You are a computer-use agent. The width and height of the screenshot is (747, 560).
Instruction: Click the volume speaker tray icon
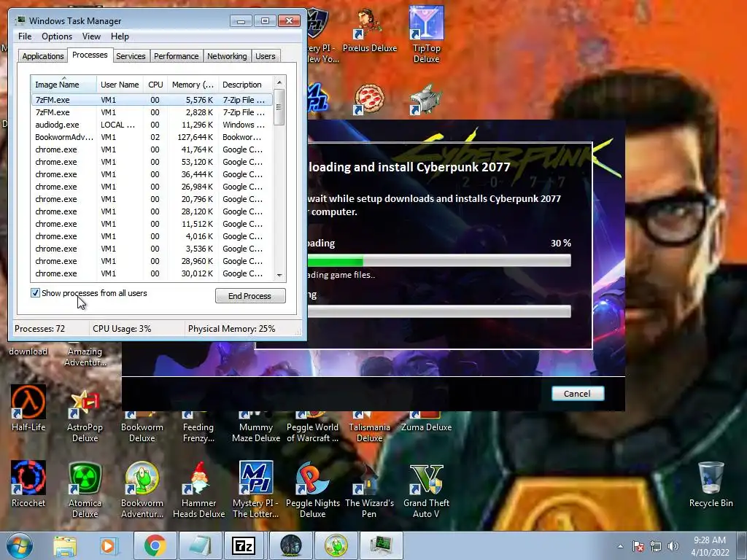(673, 546)
